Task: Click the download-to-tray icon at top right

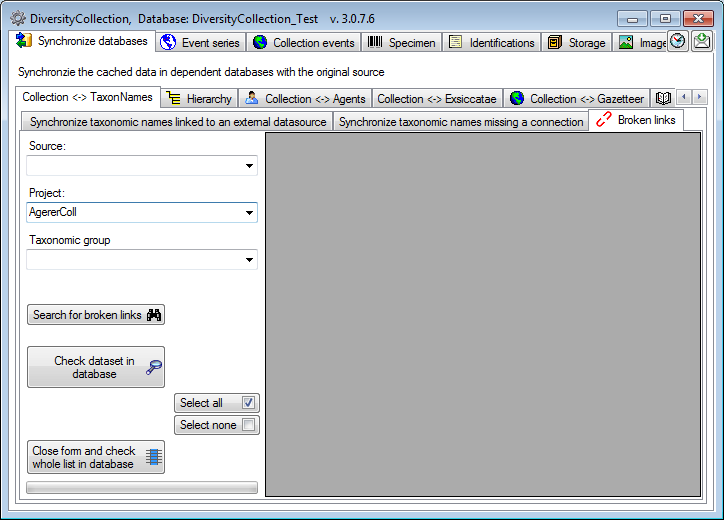Action: tap(702, 42)
